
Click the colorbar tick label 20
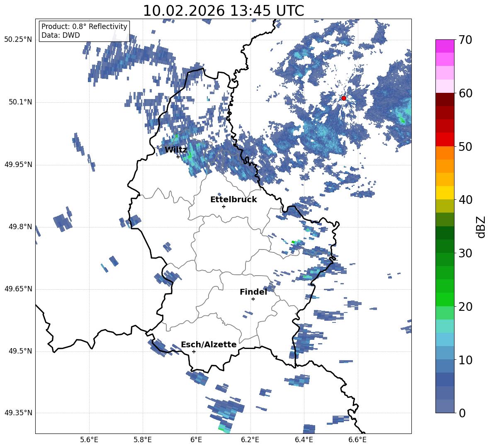point(465,307)
